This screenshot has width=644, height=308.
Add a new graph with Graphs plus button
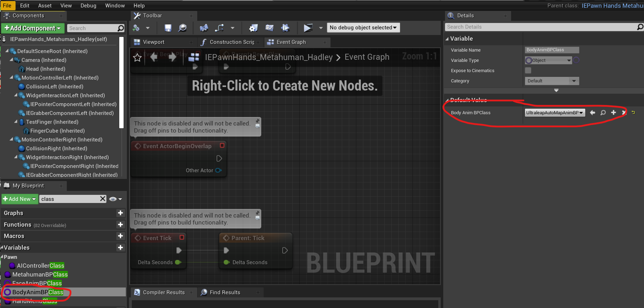pos(120,213)
